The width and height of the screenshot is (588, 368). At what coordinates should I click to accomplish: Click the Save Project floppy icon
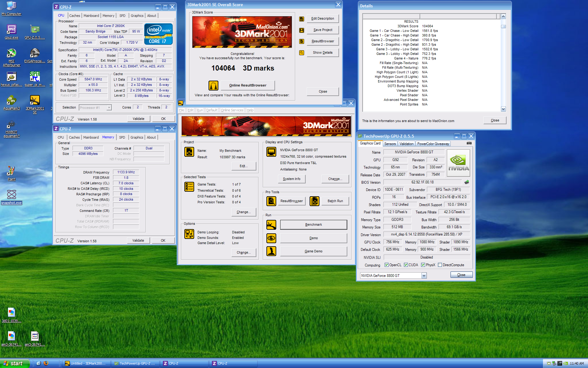coord(302,30)
